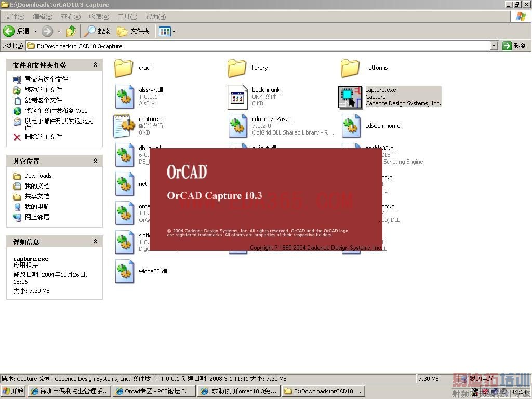Click 复制这个文件 task link
Screen dimensions: 532x399
[x=43, y=100]
